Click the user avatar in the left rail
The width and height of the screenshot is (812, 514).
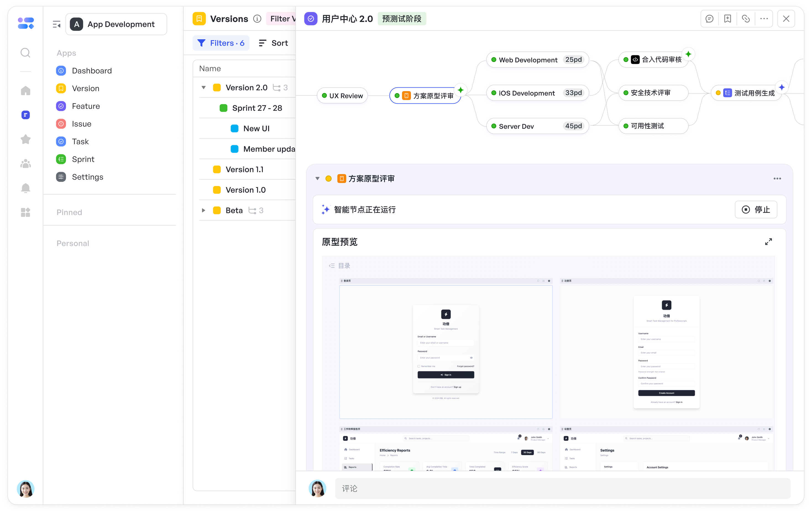coord(26,489)
